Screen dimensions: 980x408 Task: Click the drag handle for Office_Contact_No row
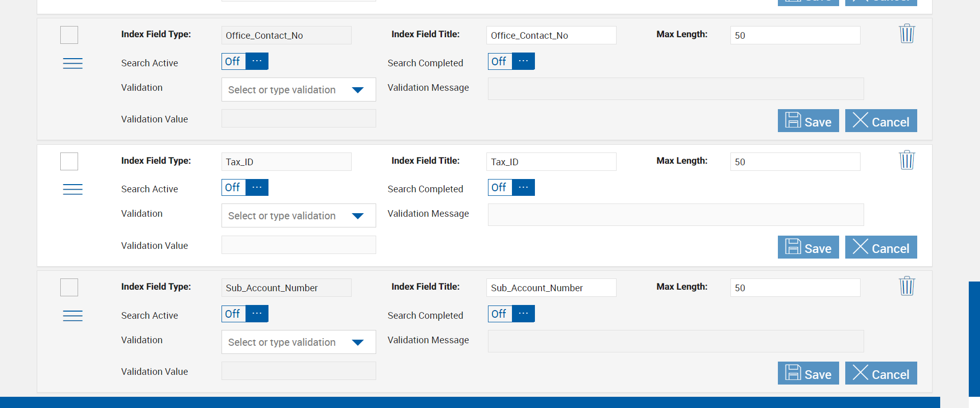(72, 63)
